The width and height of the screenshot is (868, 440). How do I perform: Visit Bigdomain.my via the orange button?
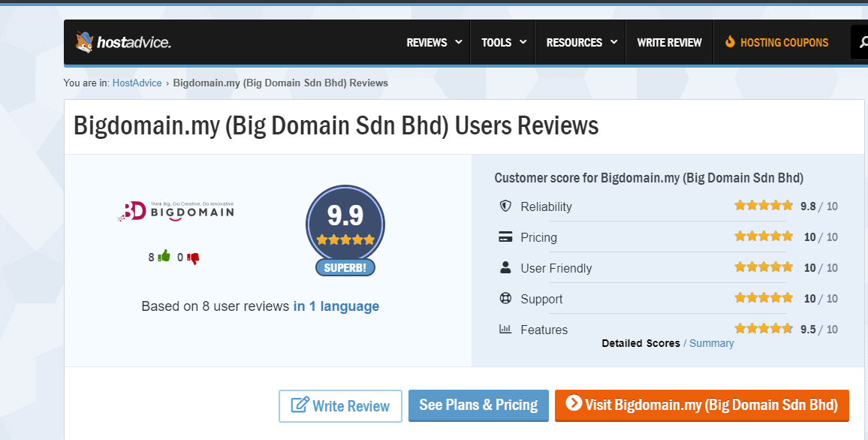pos(701,405)
